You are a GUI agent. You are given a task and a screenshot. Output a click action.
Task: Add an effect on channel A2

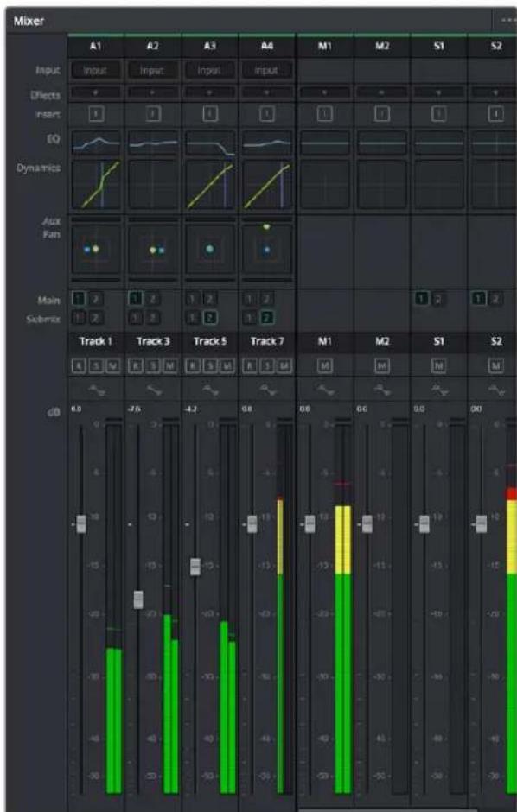click(x=153, y=95)
